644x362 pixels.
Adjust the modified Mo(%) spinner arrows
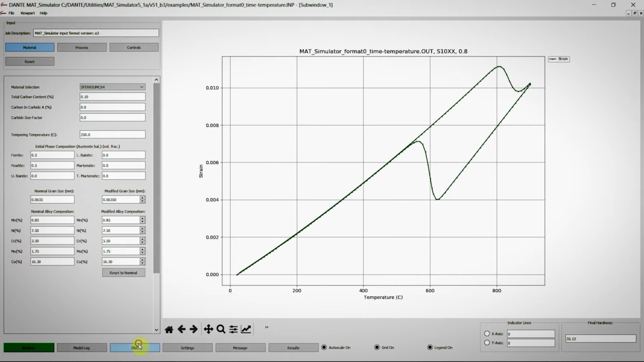coord(142,251)
